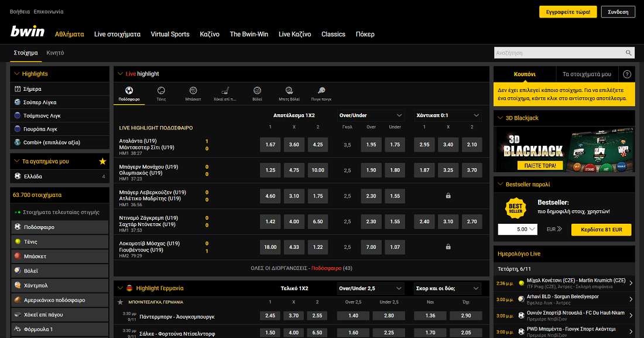Screen dimensions: 644x338
Task: Open the Over/Under market dropdown in Live highlight
Action: (x=371, y=115)
